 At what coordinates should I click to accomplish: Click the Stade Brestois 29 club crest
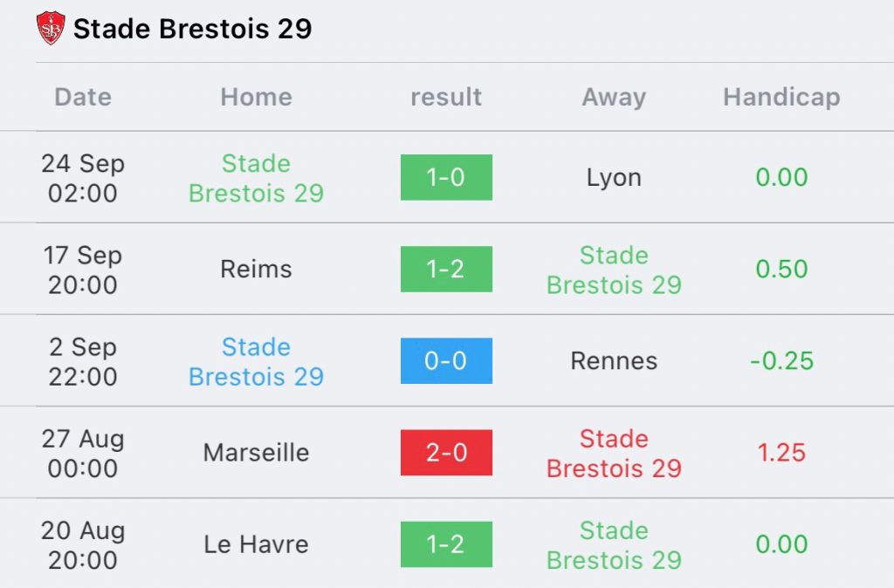(x=51, y=28)
